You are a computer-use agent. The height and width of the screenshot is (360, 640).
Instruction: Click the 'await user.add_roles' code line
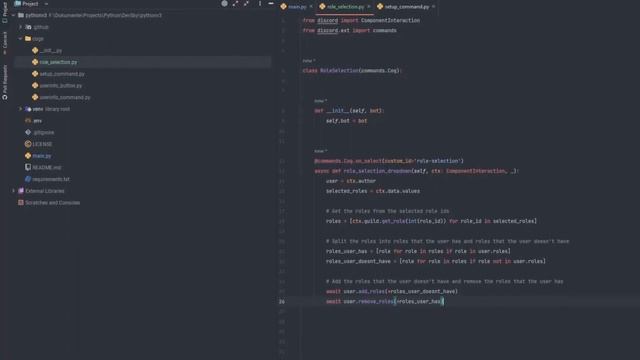tap(392, 291)
